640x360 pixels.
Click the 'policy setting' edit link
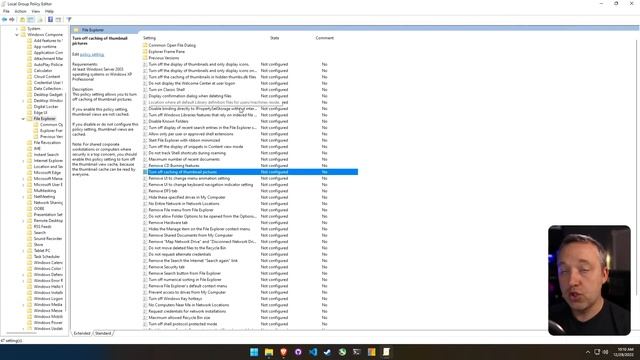click(92, 55)
